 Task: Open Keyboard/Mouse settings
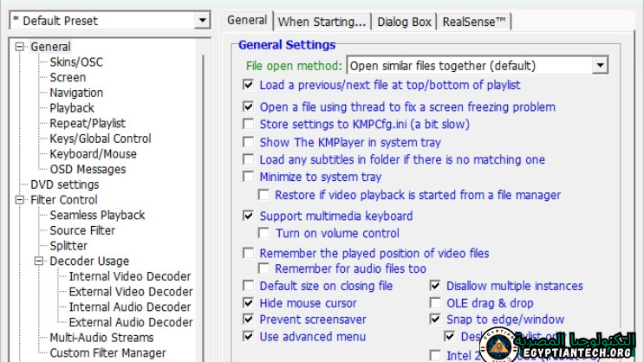coord(94,154)
